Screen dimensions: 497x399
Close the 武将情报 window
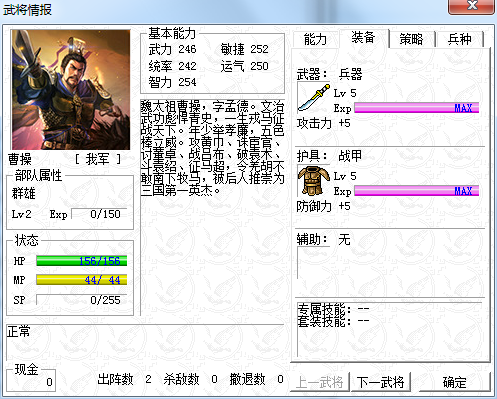pos(471,6)
